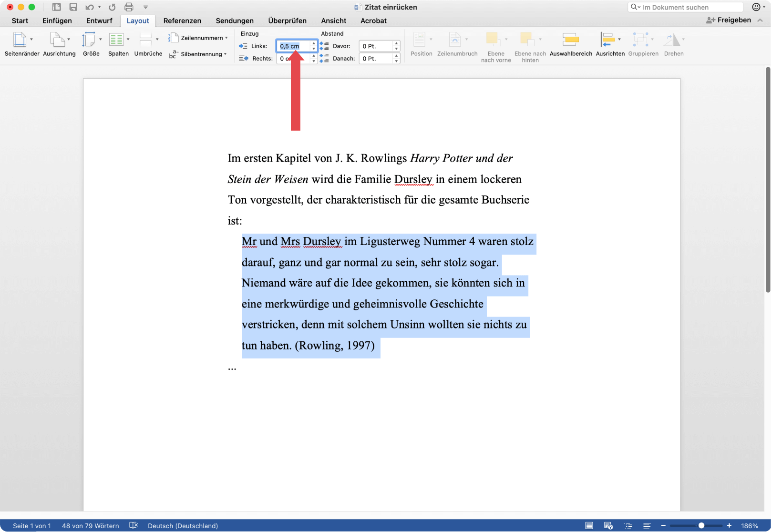Open the Zeilennummern dropdown
This screenshot has width=772, height=532.
[198, 38]
